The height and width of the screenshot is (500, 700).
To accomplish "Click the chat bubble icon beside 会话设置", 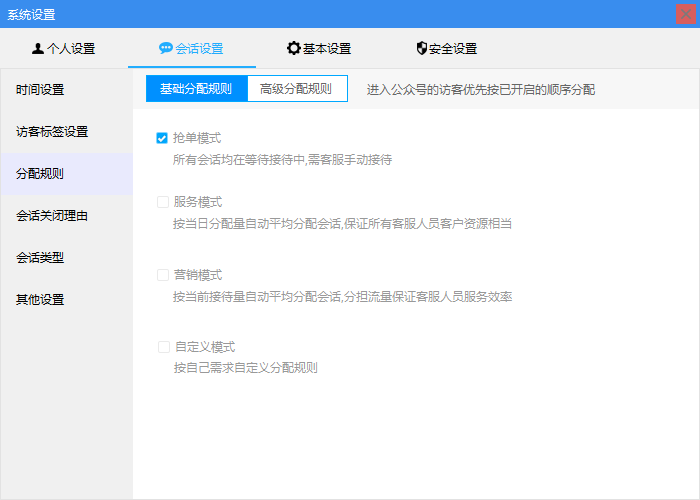I will (x=166, y=48).
